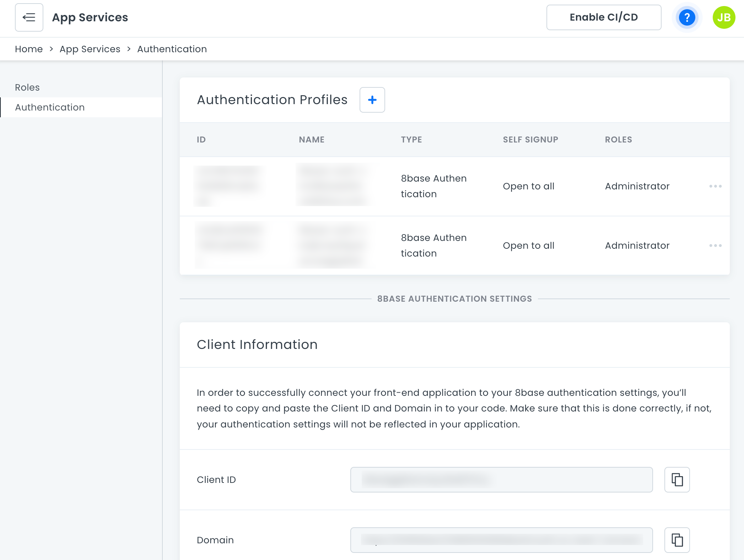This screenshot has width=744, height=560.
Task: Click the JB user avatar
Action: (x=724, y=17)
